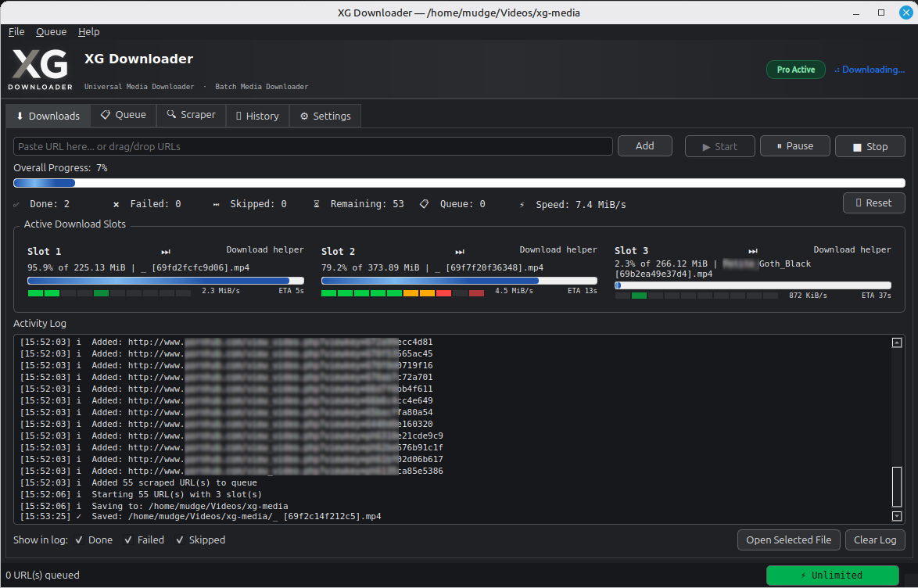This screenshot has width=918, height=588.
Task: Click the Overall Progress bar
Action: point(459,183)
